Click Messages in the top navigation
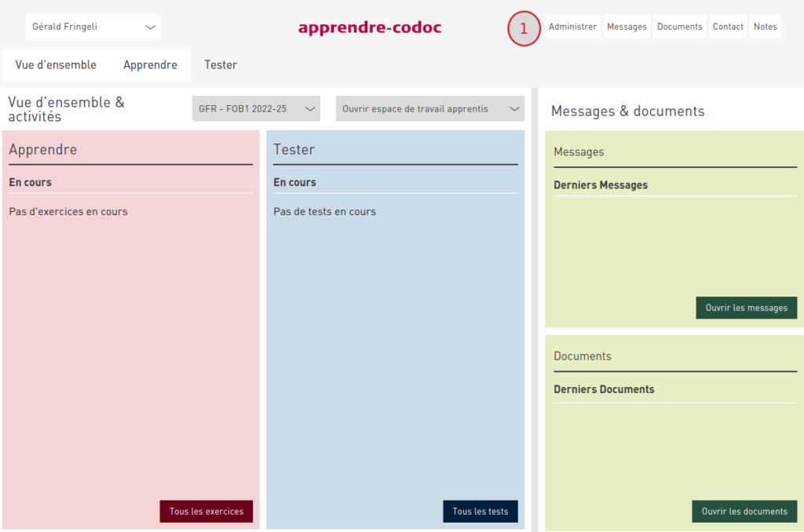Screen dimensions: 804x532 [x=627, y=27]
